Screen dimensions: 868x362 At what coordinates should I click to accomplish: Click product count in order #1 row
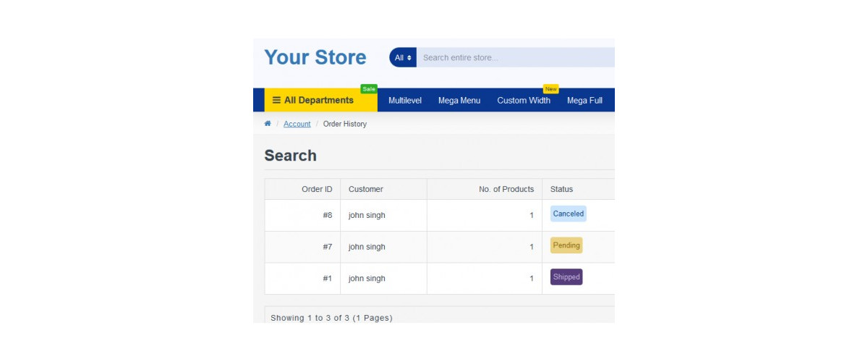coord(532,279)
